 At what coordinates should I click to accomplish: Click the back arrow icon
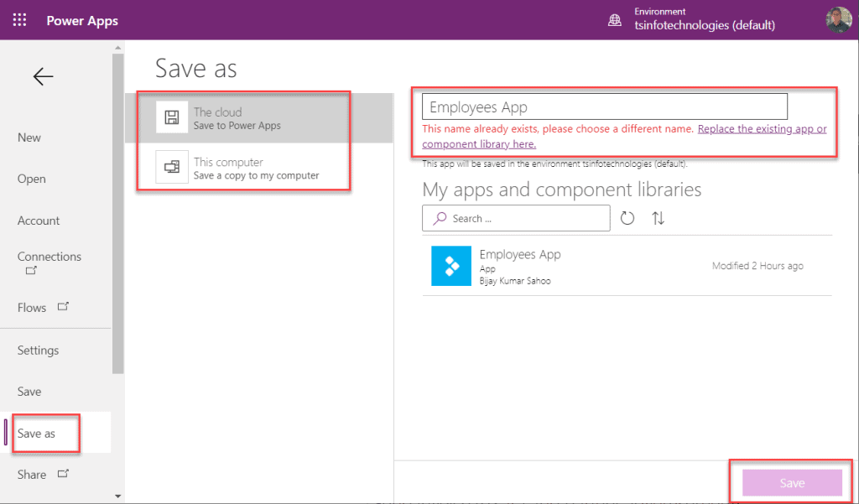click(x=43, y=76)
